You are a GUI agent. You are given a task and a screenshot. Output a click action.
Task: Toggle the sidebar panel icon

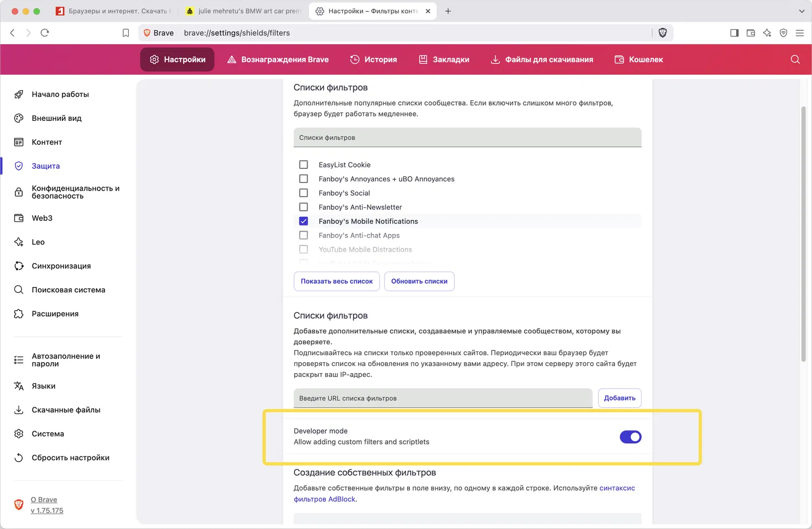coord(735,33)
